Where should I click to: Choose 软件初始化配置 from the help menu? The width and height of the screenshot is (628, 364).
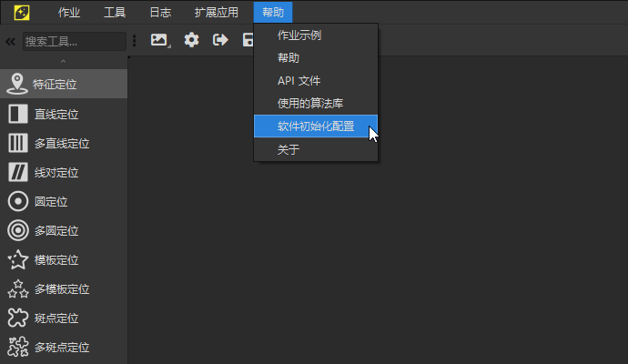(315, 126)
